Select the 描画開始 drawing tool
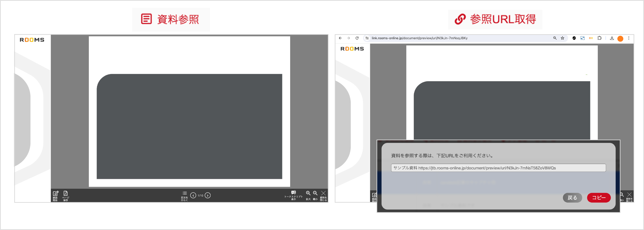 (56, 195)
